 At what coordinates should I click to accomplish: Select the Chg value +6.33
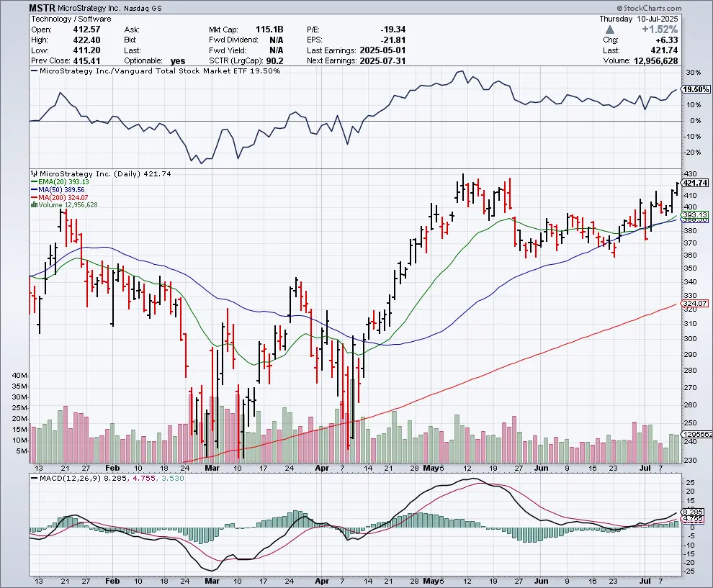667,40
